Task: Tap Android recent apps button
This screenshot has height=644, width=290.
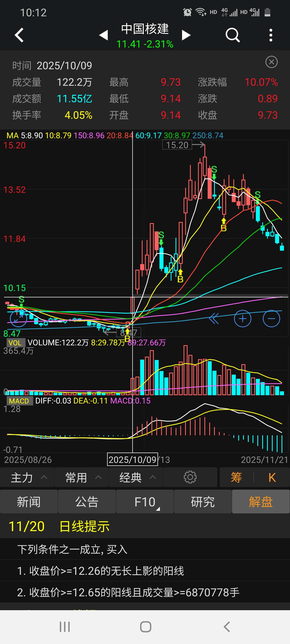Action: 65,627
